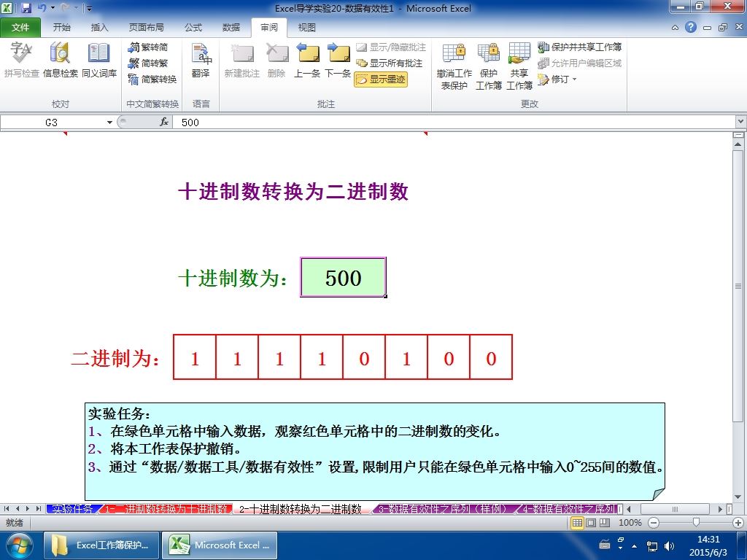Image resolution: width=747 pixels, height=560 pixels.
Task: Convert simplified to traditional with 简转繁
Action: coord(148,63)
